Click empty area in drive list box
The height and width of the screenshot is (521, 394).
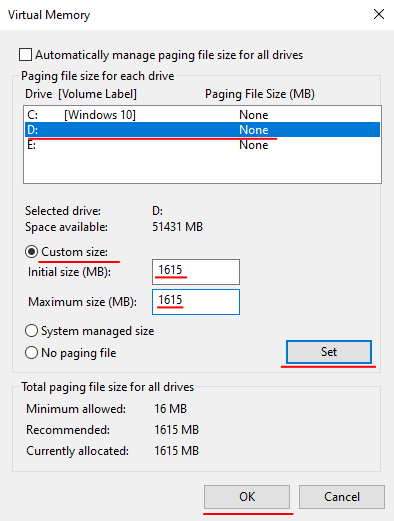click(x=202, y=167)
